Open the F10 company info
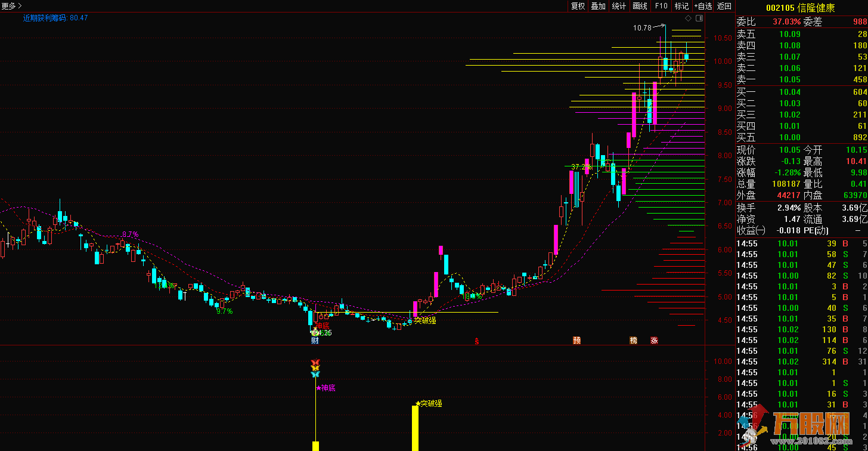868x451 pixels. click(x=661, y=6)
